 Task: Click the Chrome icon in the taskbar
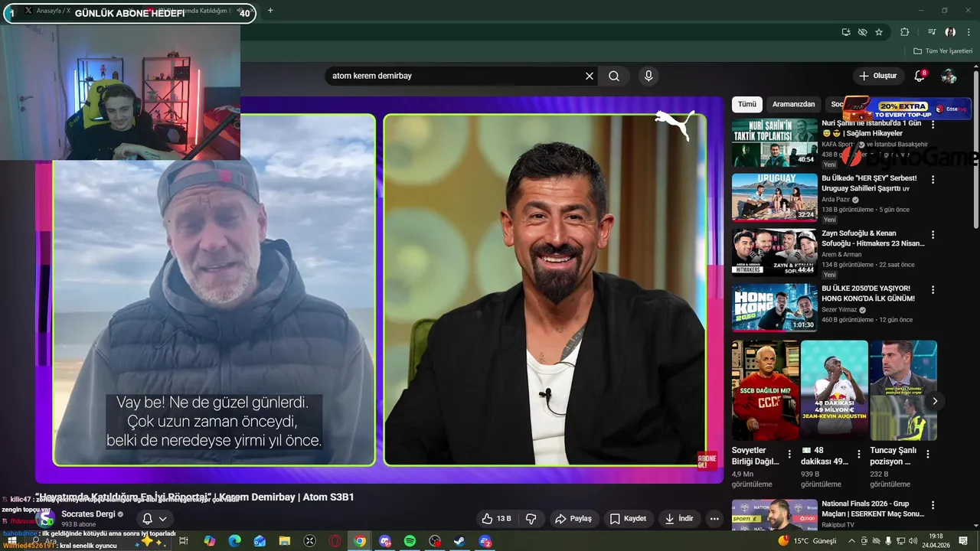pyautogui.click(x=359, y=541)
